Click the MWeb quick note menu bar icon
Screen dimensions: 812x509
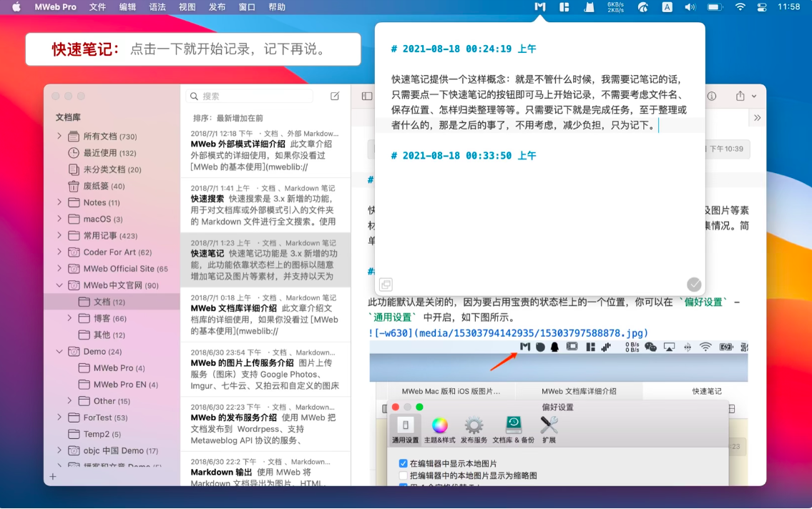coord(540,6)
